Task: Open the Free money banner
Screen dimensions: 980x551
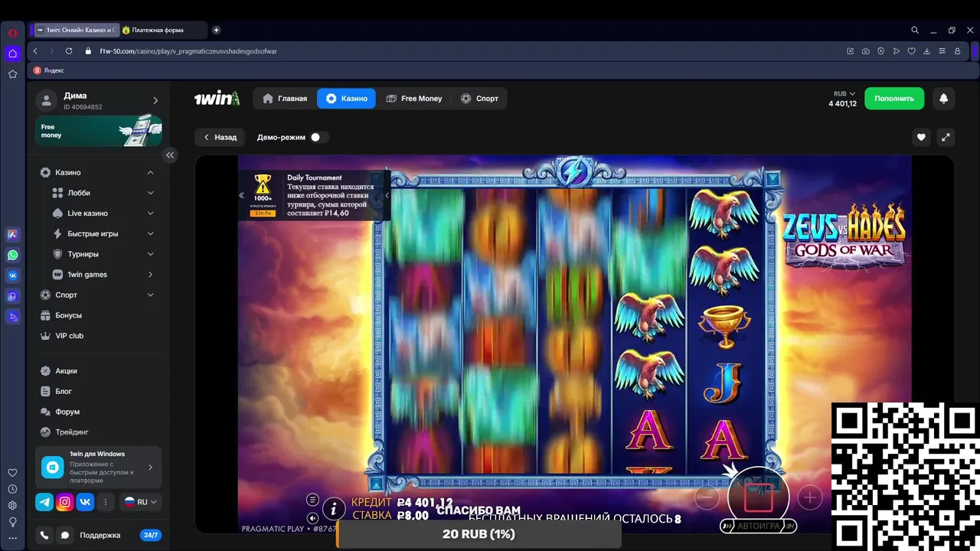Action: (x=98, y=131)
